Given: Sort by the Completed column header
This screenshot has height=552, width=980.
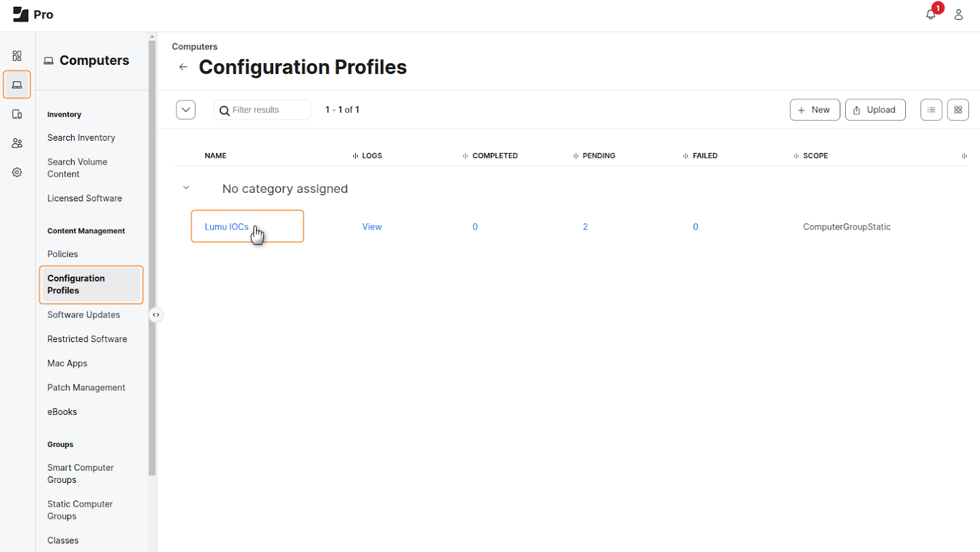Looking at the screenshot, I should pos(494,156).
